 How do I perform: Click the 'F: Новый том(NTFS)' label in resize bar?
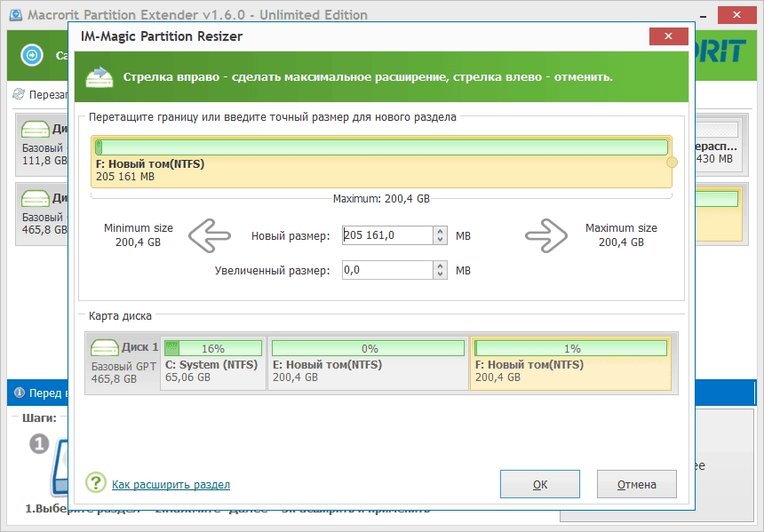(150, 163)
